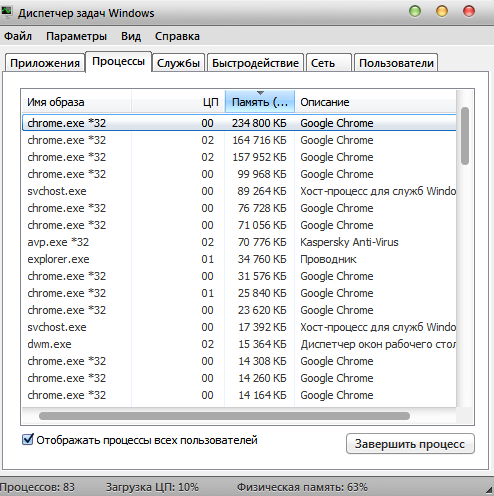Select chrome.exe row using 23 620 КБ
Screen dimensions: 494x496
tap(239, 310)
